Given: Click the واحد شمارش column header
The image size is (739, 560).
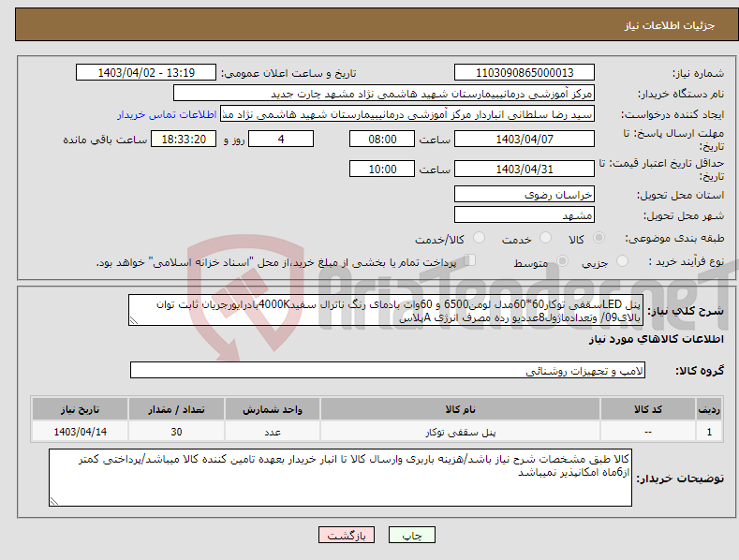Looking at the screenshot, I should point(273,409).
